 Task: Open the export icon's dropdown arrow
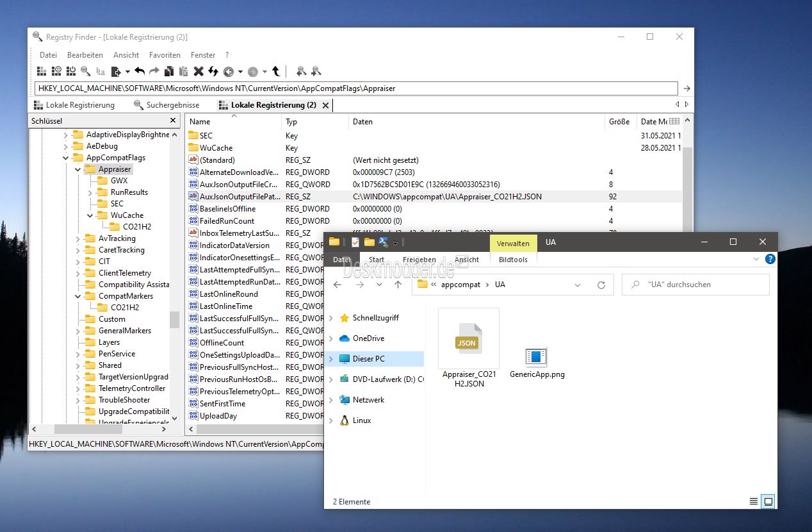127,71
